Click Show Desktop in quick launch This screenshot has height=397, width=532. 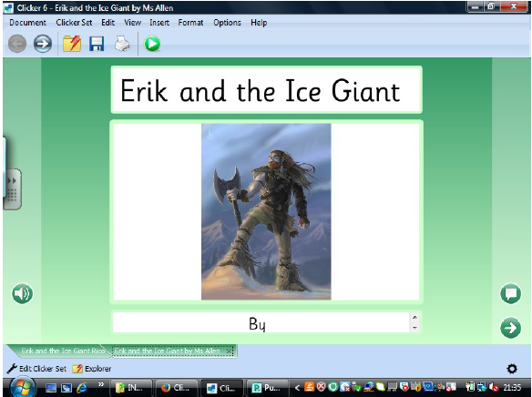tap(51, 388)
